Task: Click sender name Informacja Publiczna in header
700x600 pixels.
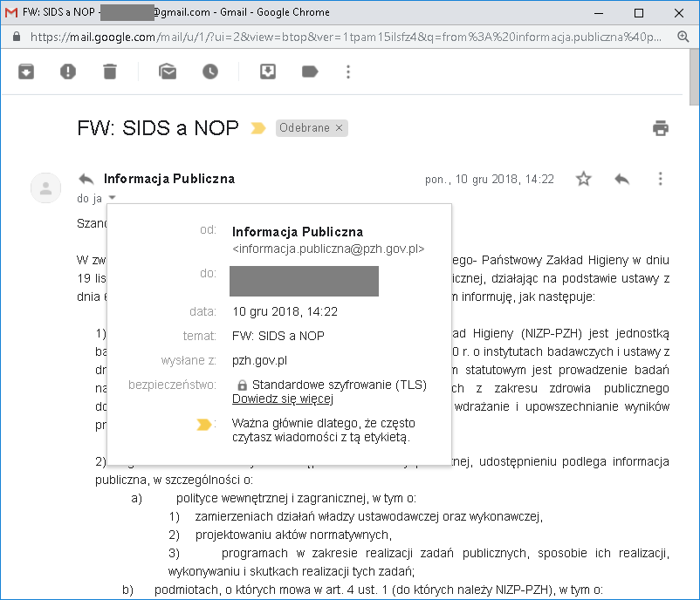Action: tap(169, 179)
